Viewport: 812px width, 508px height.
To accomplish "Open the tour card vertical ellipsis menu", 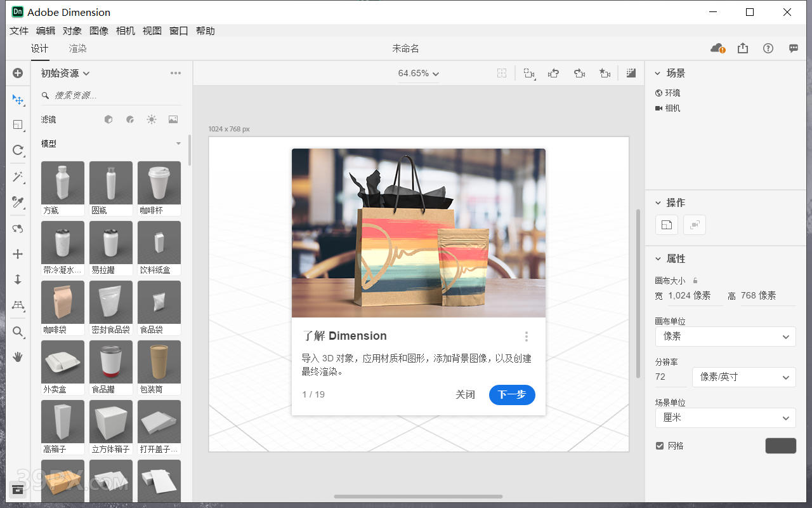I will pyautogui.click(x=527, y=337).
